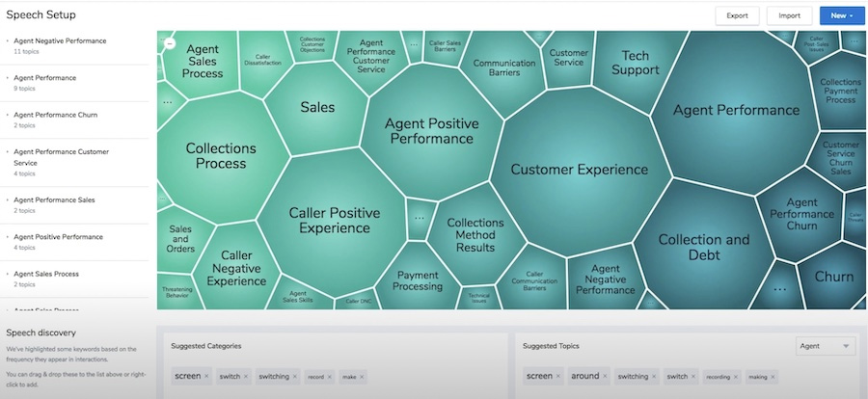The height and width of the screenshot is (399, 868).
Task: Remove the 'recording' suggested topic chip
Action: coord(736,377)
